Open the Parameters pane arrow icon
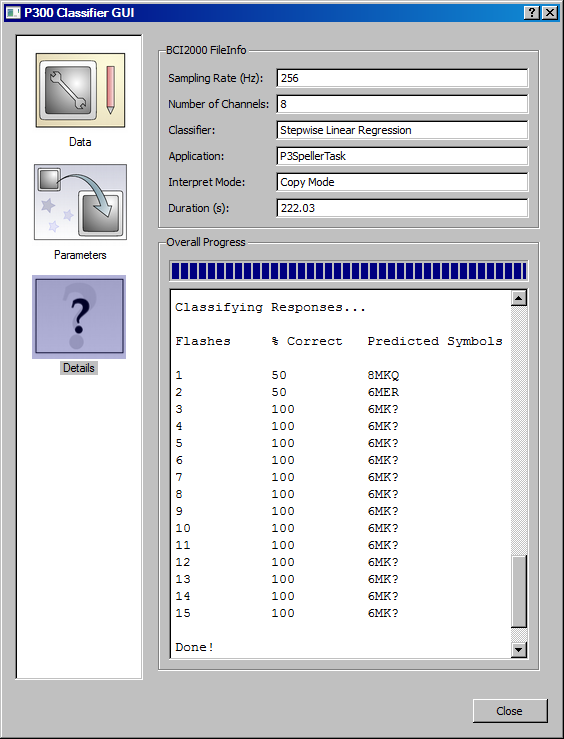 tap(80, 202)
